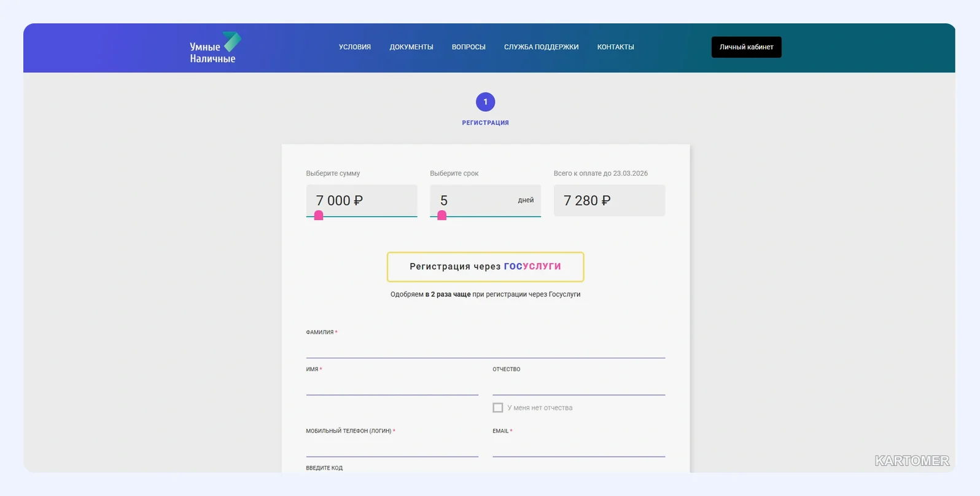Click the Одобряем в 2 раза чаще note
The image size is (980, 496).
pos(485,294)
